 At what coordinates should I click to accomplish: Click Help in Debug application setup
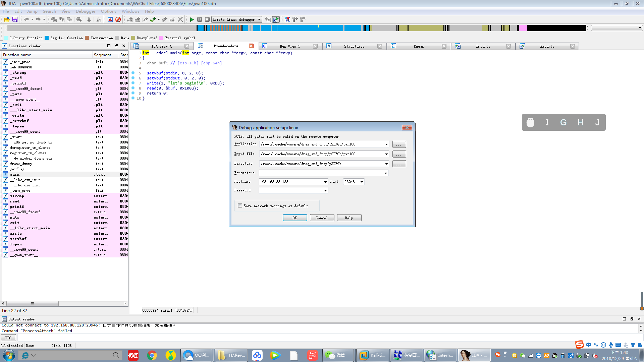tap(349, 218)
